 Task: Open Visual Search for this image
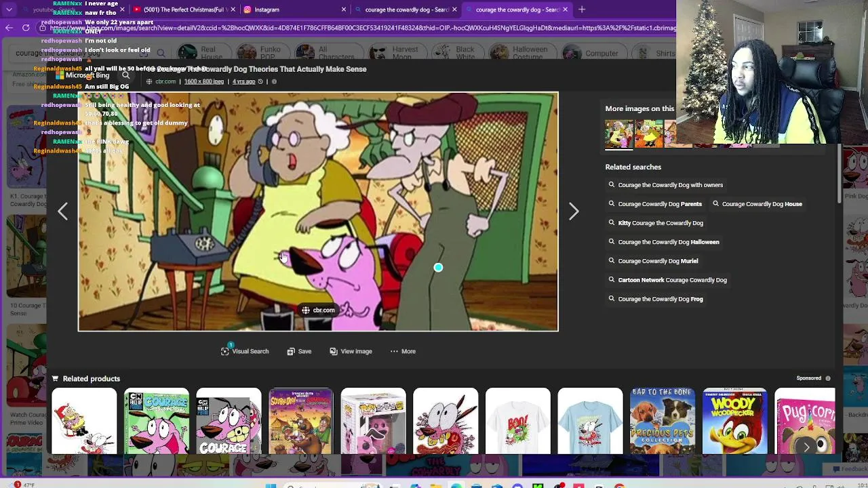point(245,351)
